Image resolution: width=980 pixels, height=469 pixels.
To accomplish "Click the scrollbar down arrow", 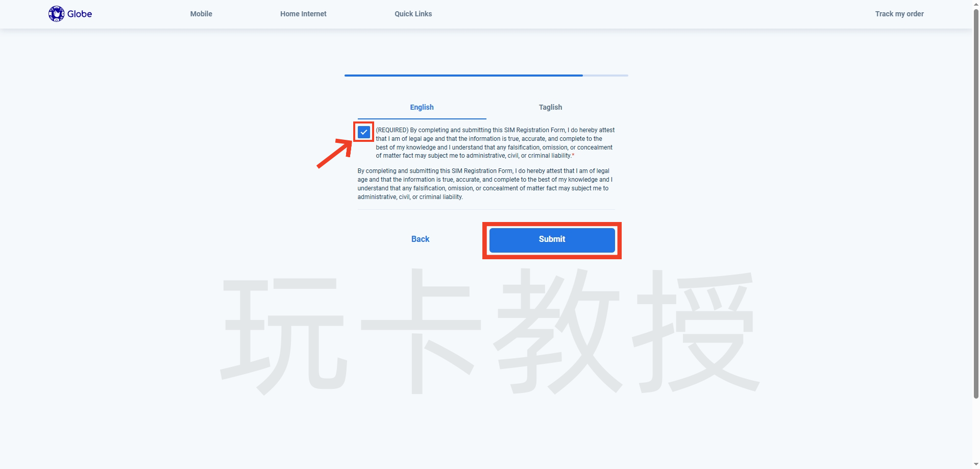I will (976, 464).
